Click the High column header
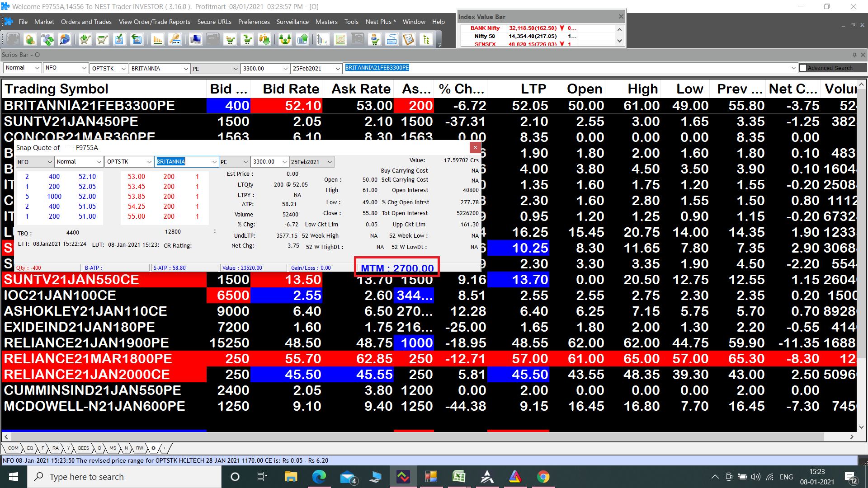Viewport: 868px width, 488px height. 633,89
